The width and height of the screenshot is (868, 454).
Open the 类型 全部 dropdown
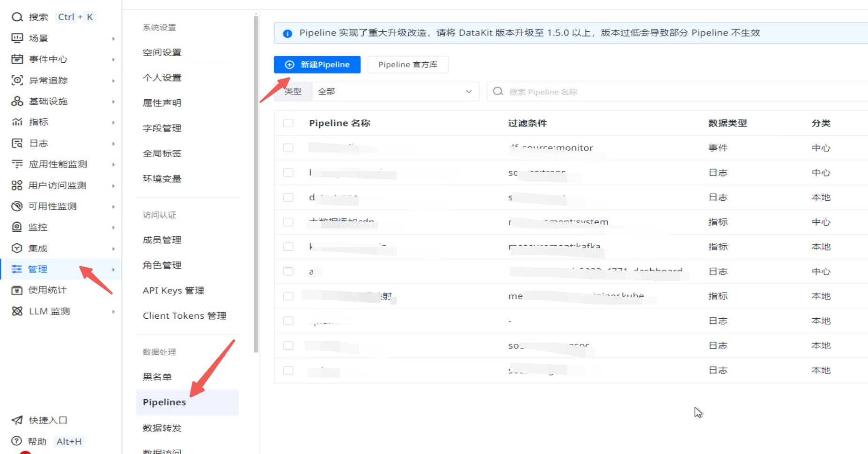(395, 92)
